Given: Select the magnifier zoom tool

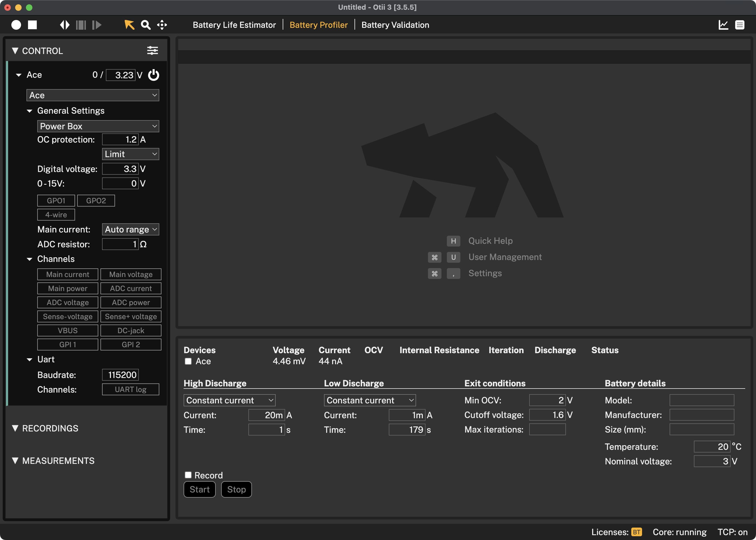Looking at the screenshot, I should pyautogui.click(x=146, y=25).
